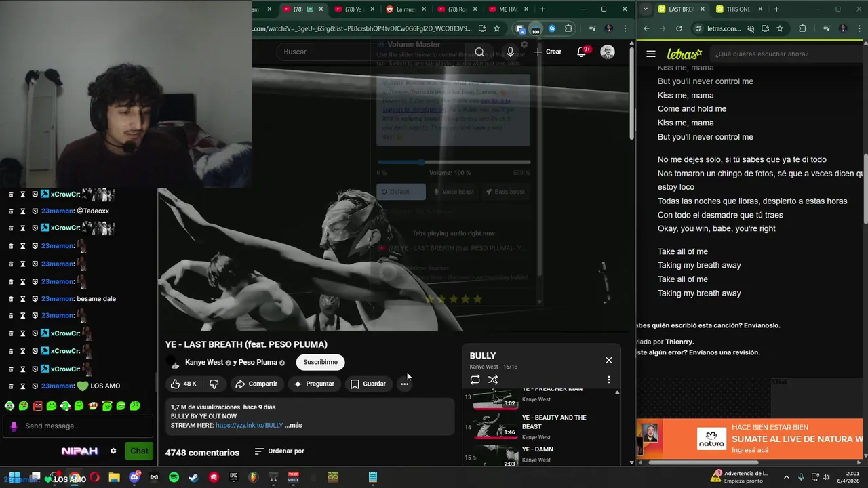
Task: Open the yzy.lnk.to/BULLY link
Action: point(249,425)
